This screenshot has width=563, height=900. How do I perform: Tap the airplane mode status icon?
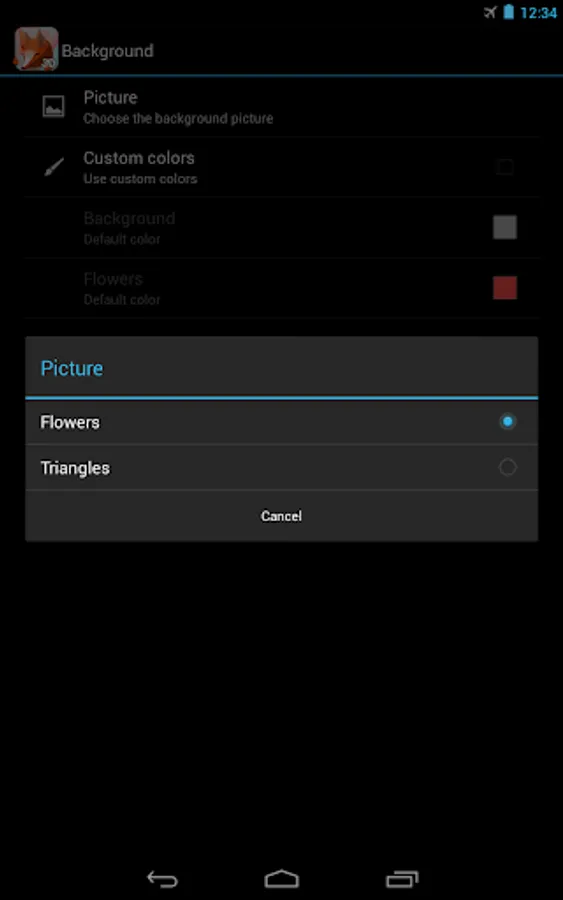point(490,12)
